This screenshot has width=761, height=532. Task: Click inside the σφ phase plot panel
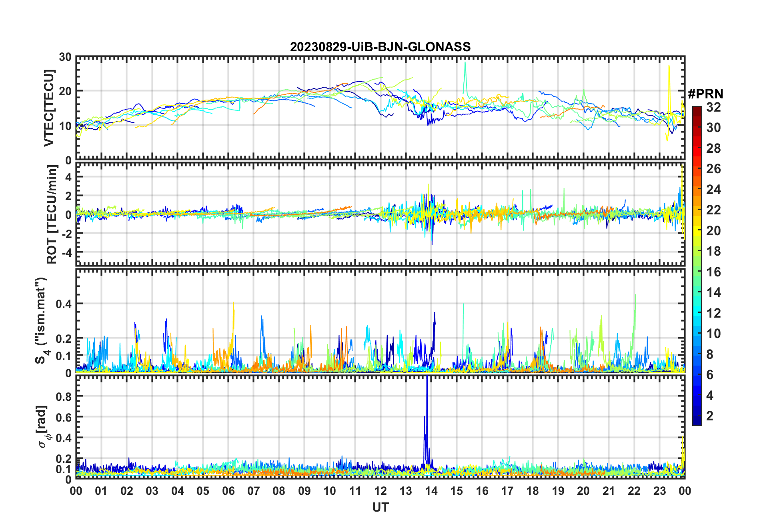click(380, 427)
